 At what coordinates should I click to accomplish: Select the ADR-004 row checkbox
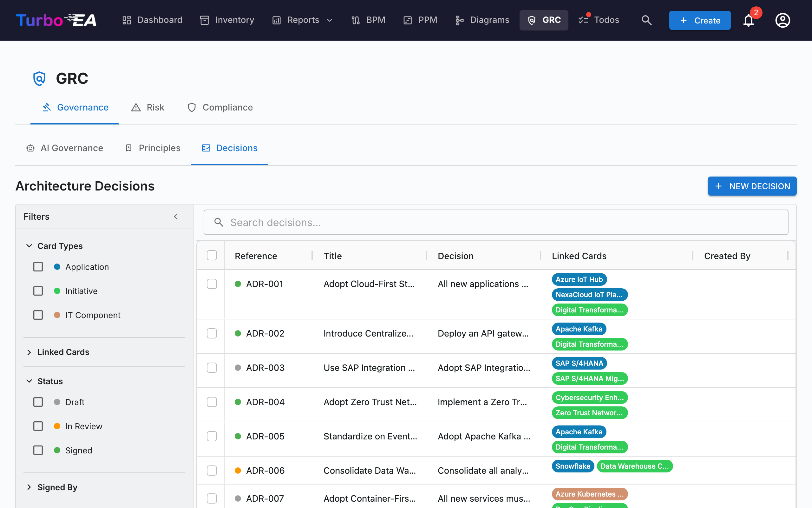212,402
